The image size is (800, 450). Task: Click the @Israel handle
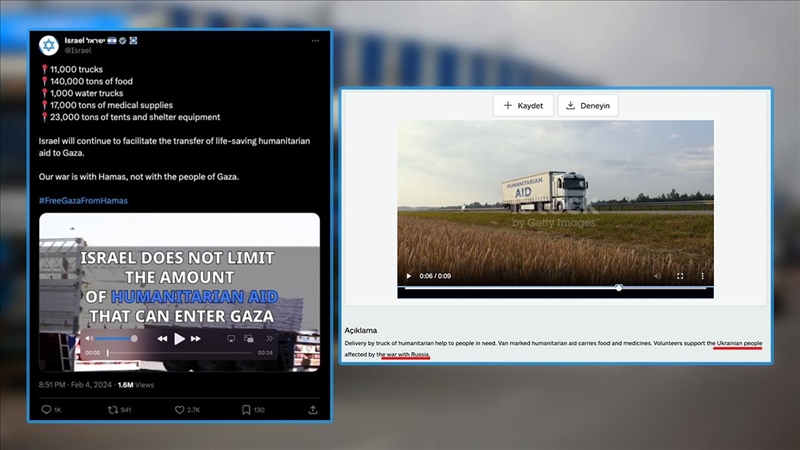[x=78, y=51]
